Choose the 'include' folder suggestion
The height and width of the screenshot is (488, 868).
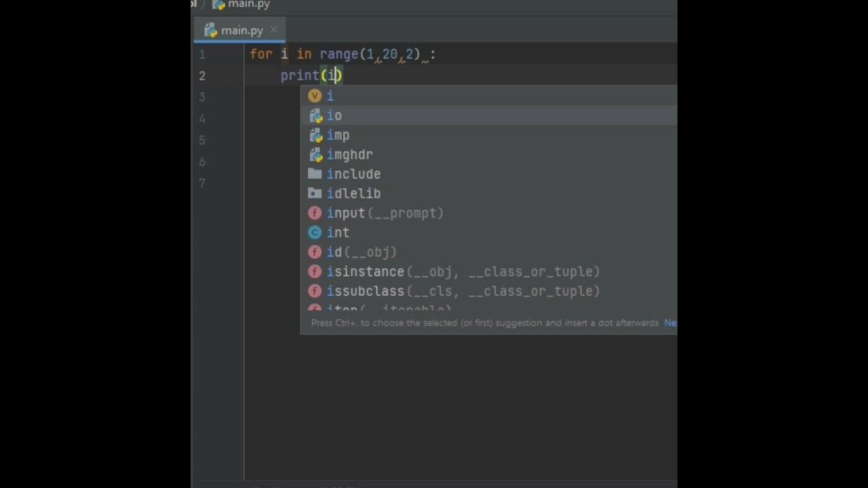click(488, 174)
